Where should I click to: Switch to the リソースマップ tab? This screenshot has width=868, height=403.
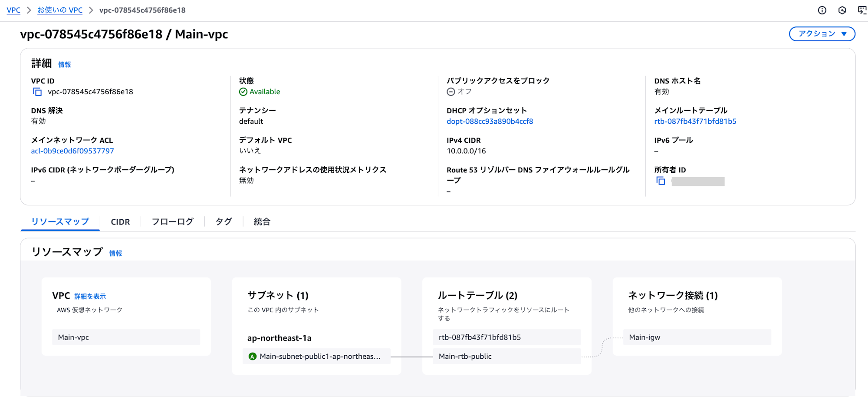coord(60,221)
